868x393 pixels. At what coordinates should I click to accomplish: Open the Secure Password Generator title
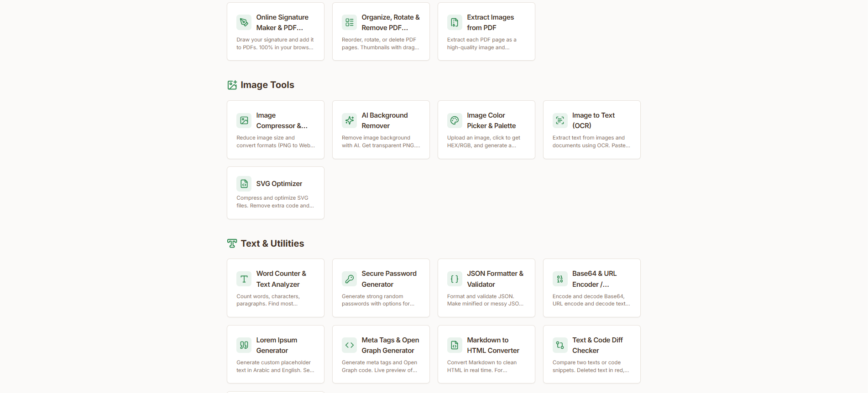[389, 279]
